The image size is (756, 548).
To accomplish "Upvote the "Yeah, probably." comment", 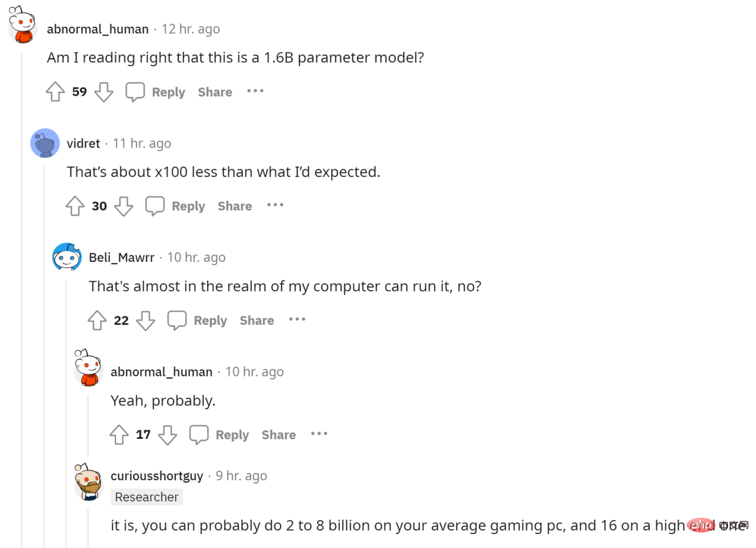I will click(119, 435).
